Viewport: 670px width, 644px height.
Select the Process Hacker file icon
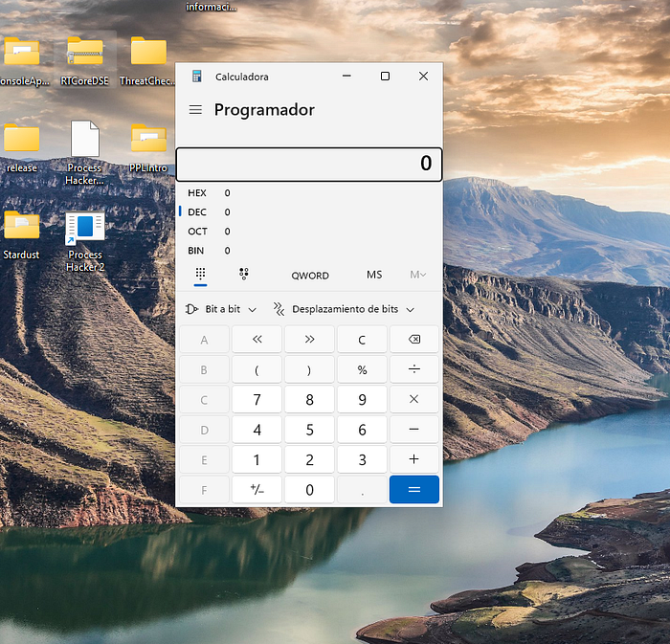(84, 153)
